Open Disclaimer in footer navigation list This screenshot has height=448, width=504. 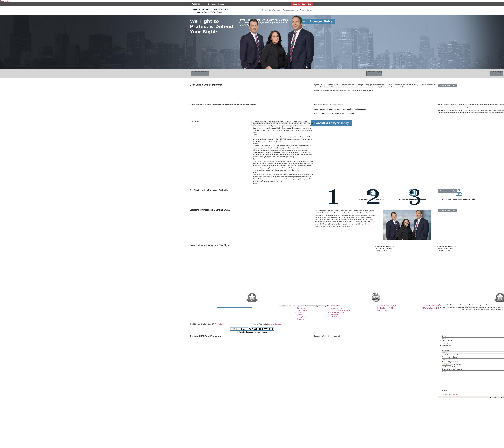[301, 319]
